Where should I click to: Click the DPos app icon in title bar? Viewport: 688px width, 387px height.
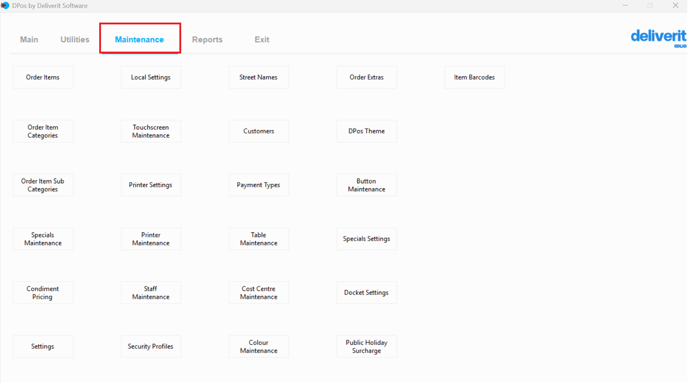point(5,6)
